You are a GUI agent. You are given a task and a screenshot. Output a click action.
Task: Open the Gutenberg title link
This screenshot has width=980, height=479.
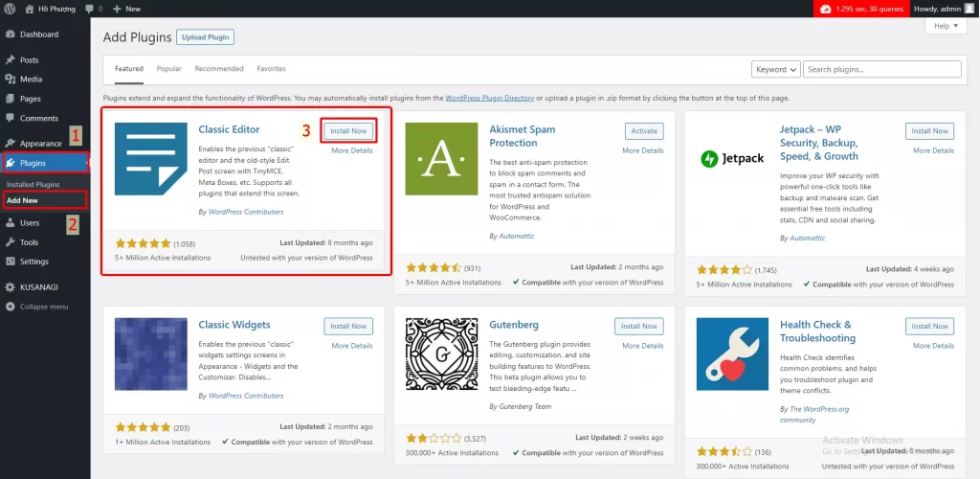tap(514, 325)
